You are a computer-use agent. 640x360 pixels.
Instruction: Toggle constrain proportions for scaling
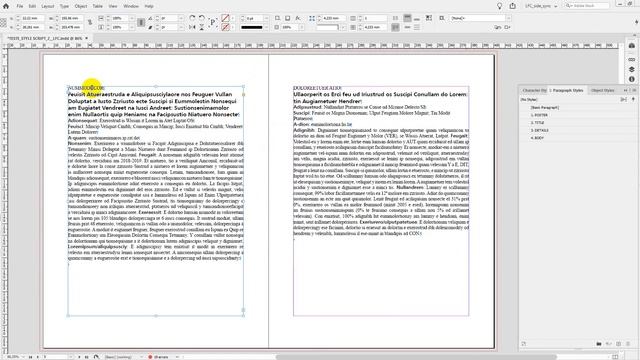click(x=141, y=22)
